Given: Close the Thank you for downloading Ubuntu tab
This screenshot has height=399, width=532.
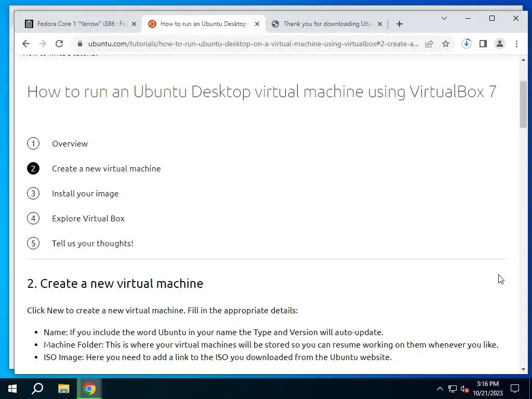Looking at the screenshot, I should coord(380,24).
